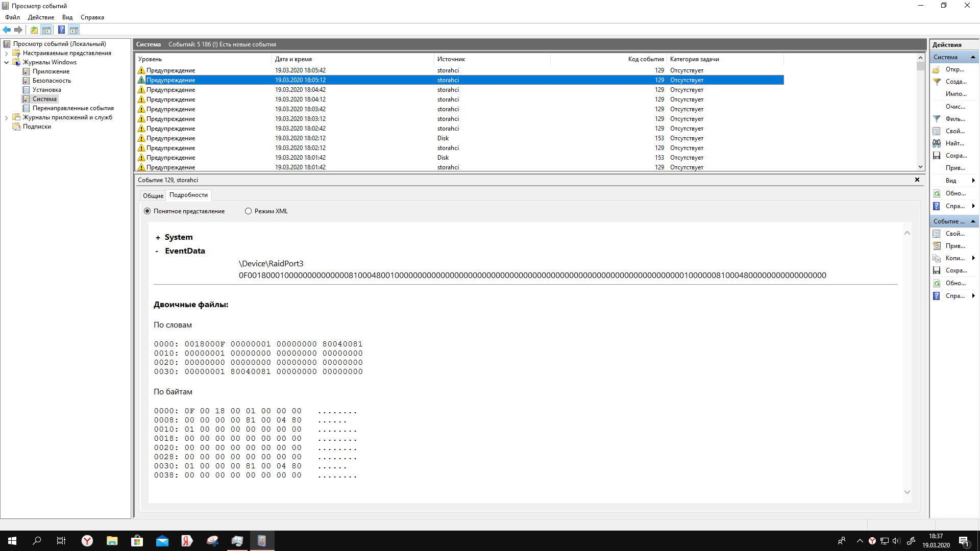Click details pane scroll down arrow
Image resolution: width=980 pixels, height=551 pixels.
pos(907,492)
